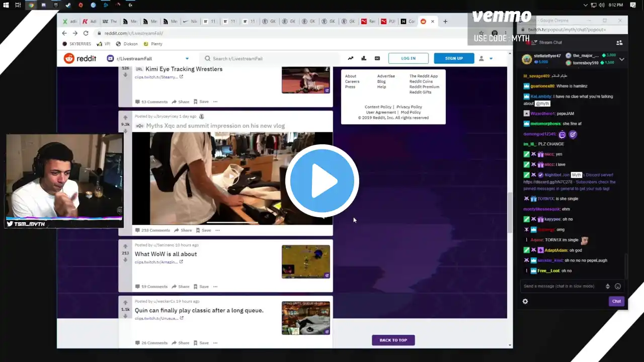Click the taskbar clock showing 8:12 PM
The height and width of the screenshot is (362, 644).
[x=616, y=5]
